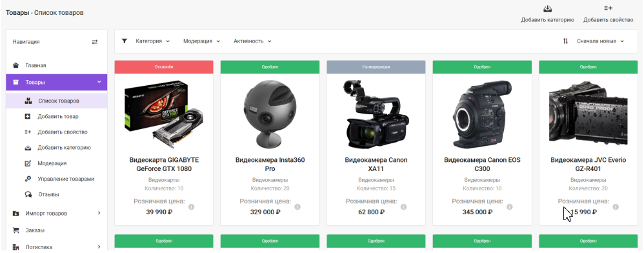644x253 pixels.
Task: Click the sort order arrows icon
Action: pyautogui.click(x=565, y=41)
